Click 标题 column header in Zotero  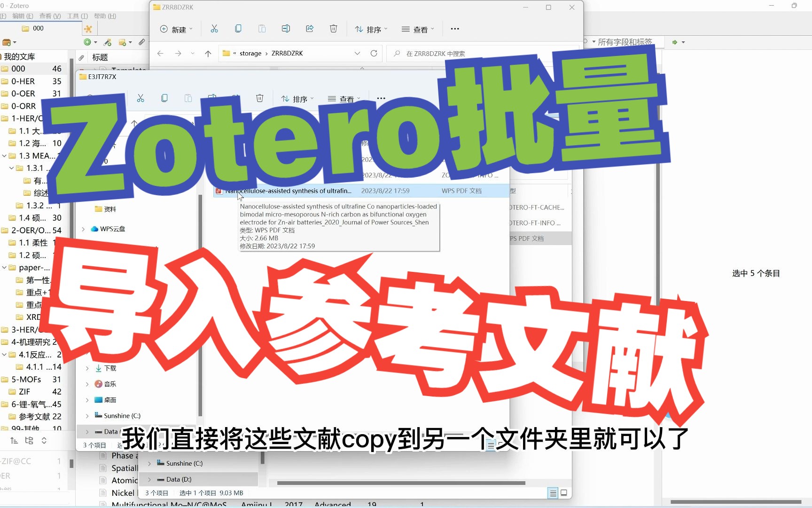tap(100, 57)
